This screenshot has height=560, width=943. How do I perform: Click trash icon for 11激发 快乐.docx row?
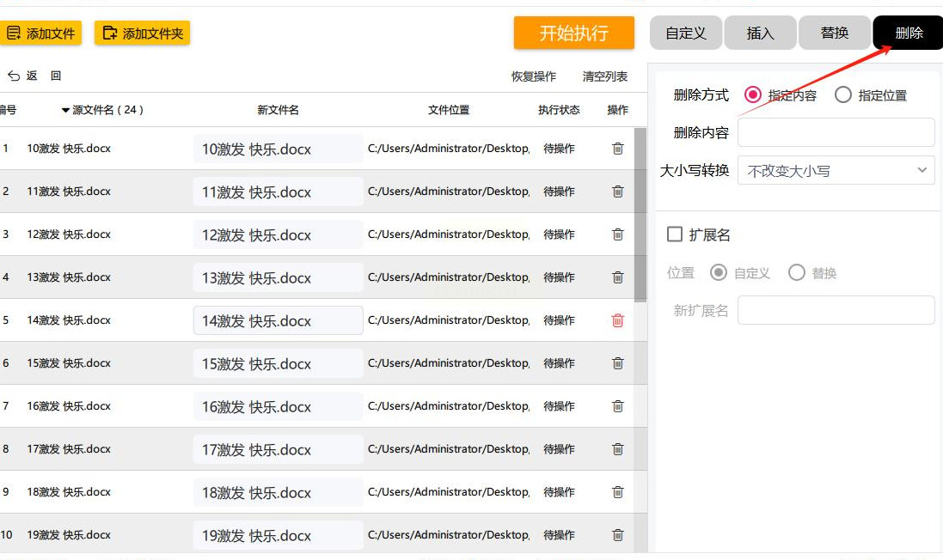tap(618, 192)
